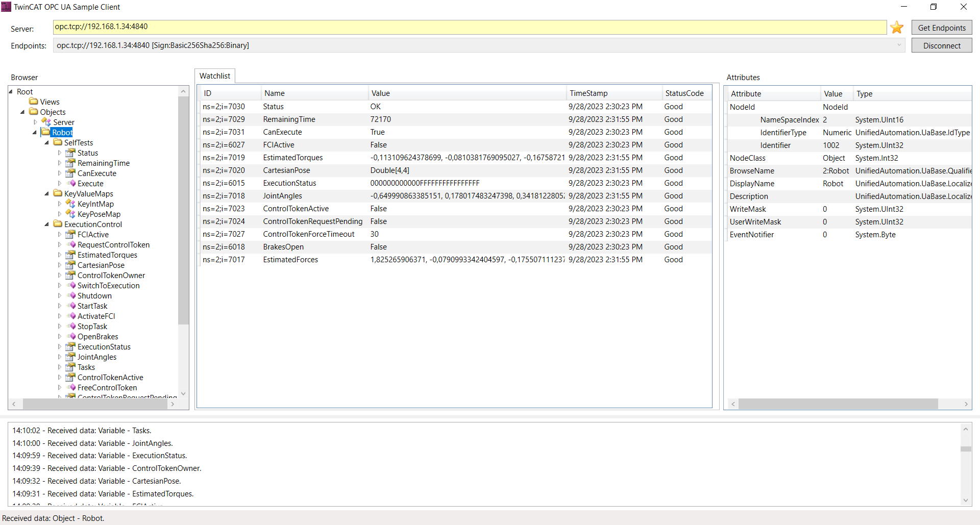Click the CartesianPose variable icon in tree
The width and height of the screenshot is (980, 525).
[71, 265]
